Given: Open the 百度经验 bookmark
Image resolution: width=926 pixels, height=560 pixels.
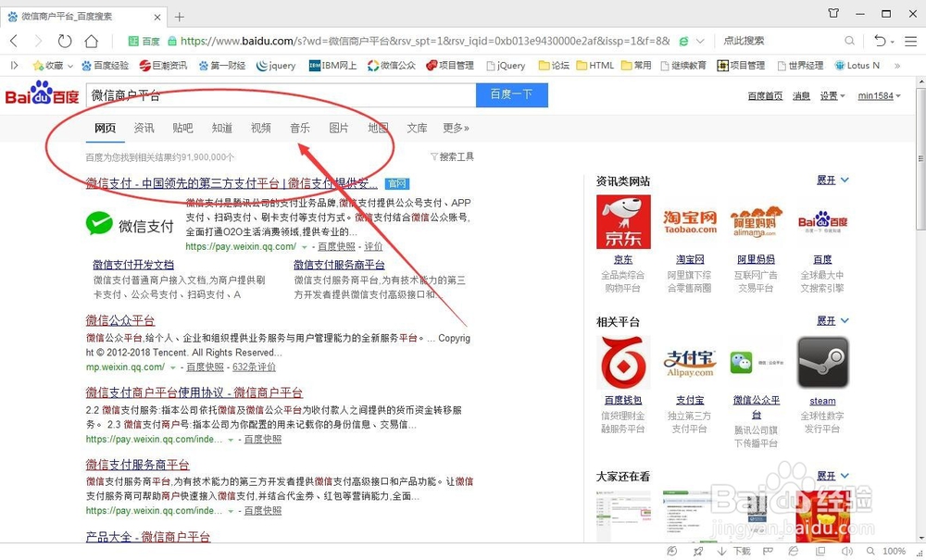Looking at the screenshot, I should tap(106, 66).
